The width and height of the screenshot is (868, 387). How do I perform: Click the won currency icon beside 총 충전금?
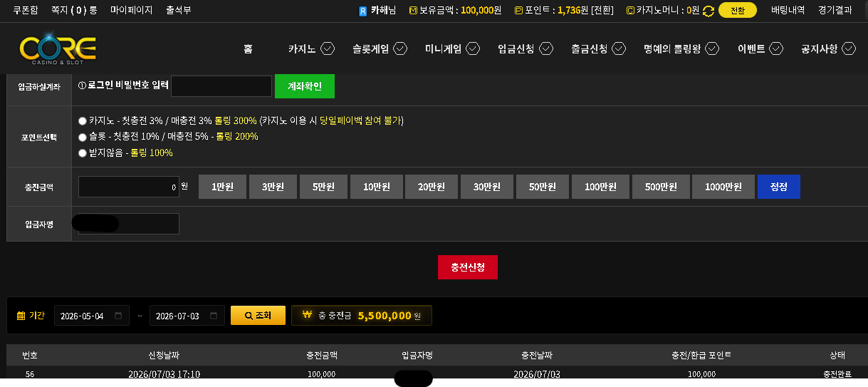click(x=308, y=315)
